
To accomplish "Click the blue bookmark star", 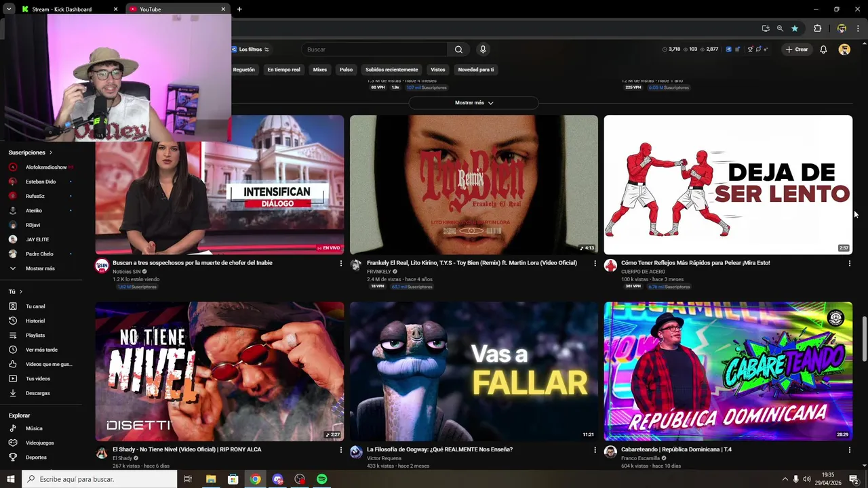I will pyautogui.click(x=795, y=28).
